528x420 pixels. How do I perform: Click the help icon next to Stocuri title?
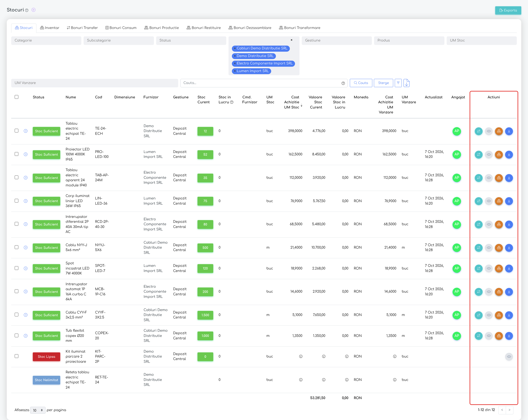[27, 10]
